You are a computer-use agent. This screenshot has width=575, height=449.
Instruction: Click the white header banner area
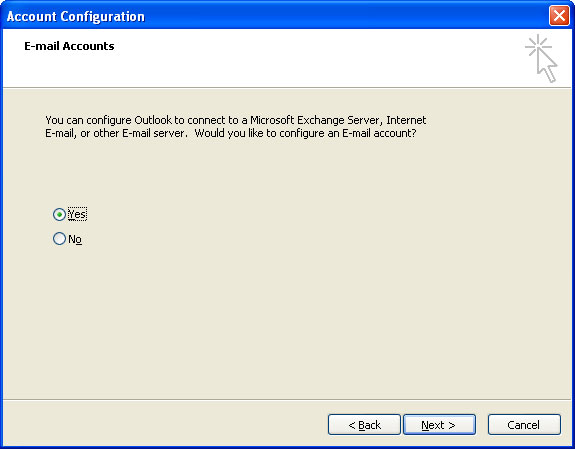pyautogui.click(x=287, y=58)
